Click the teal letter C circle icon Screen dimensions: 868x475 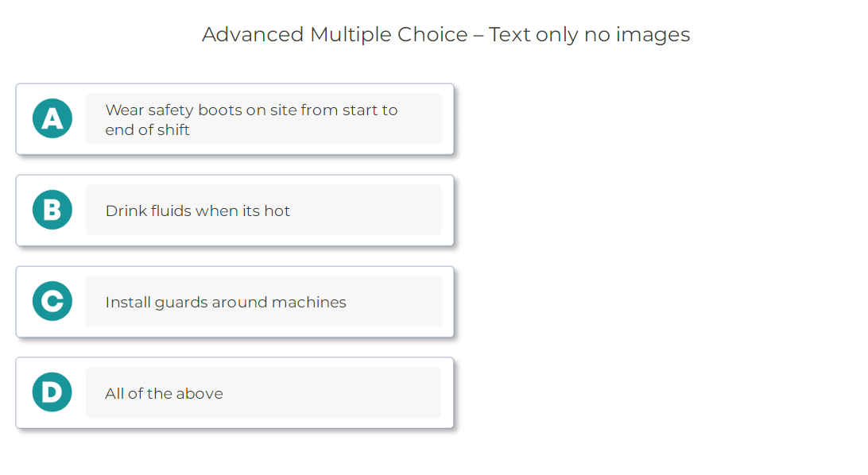click(x=52, y=301)
